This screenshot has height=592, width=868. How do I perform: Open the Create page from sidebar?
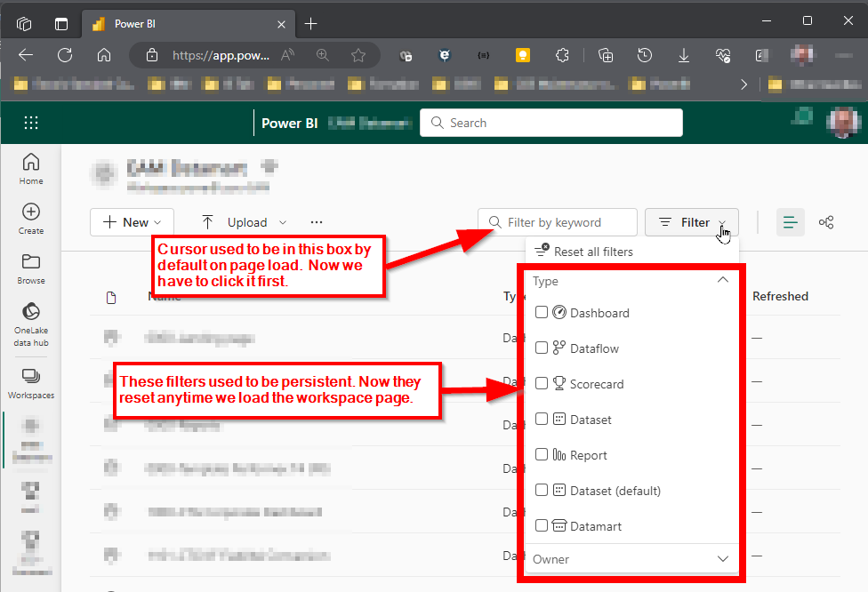click(31, 219)
